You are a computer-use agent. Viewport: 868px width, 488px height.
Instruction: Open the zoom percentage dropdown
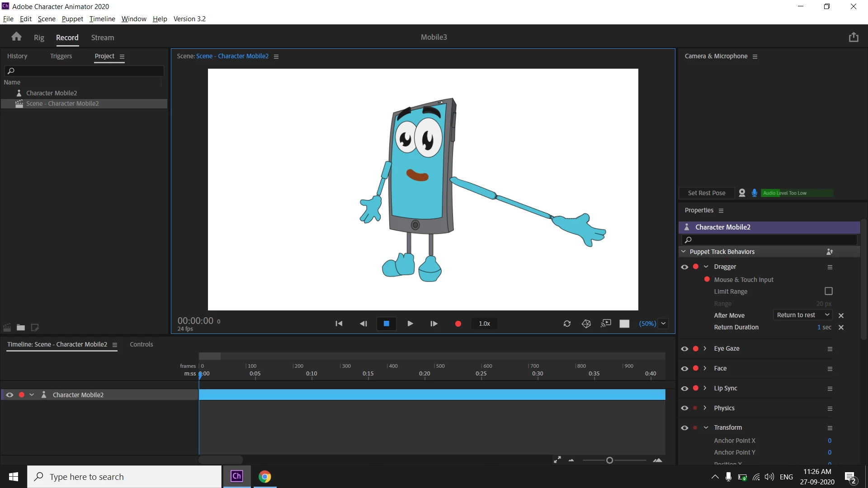(663, 324)
